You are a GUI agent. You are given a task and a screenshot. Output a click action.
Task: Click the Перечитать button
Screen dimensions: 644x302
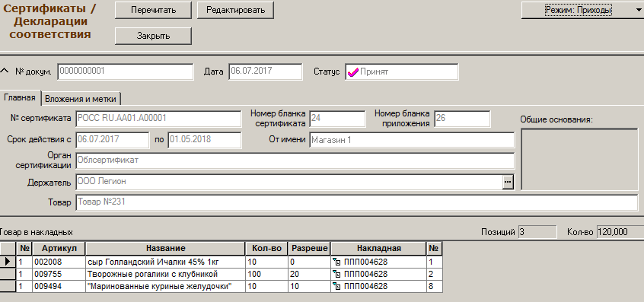(x=153, y=10)
